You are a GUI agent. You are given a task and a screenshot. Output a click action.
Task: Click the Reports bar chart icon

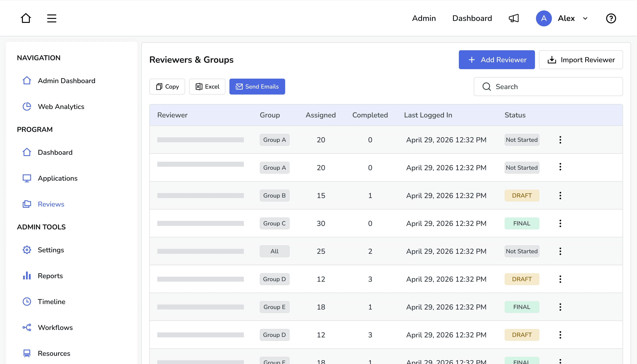27,276
